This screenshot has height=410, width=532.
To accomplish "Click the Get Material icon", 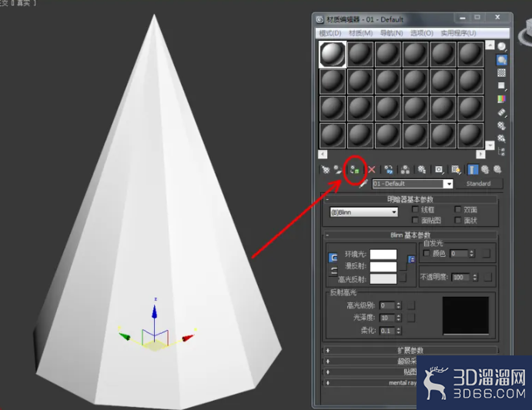I will (x=326, y=169).
